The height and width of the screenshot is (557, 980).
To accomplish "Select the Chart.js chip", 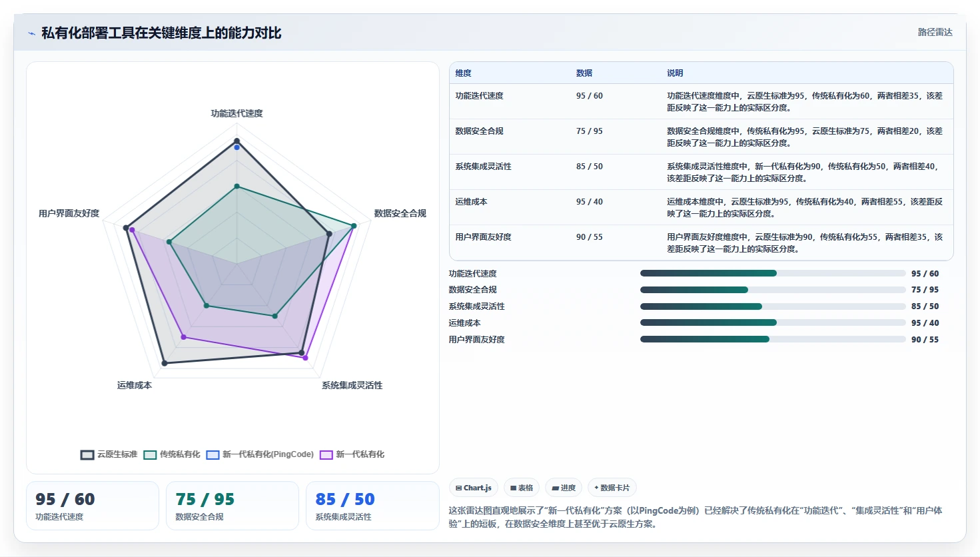I will click(x=474, y=488).
